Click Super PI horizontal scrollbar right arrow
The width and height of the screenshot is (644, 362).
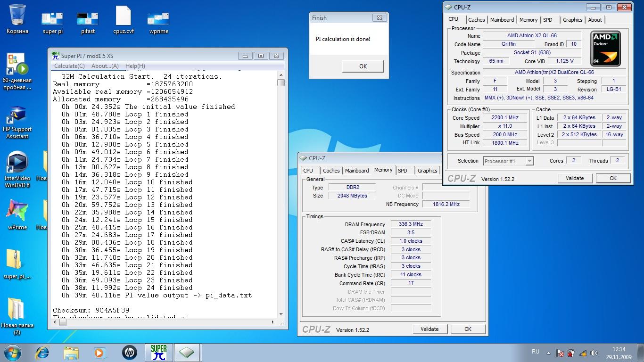[273, 322]
